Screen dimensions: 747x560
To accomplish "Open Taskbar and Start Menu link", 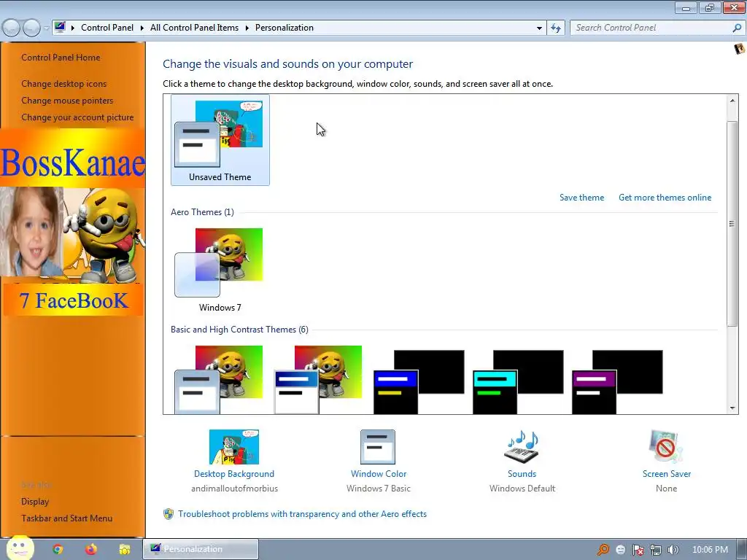I will [66, 518].
